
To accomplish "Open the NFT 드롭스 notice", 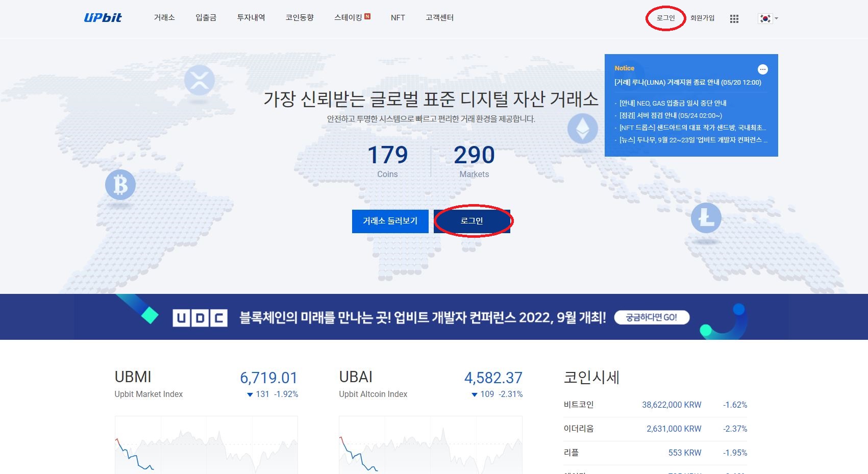I will coord(693,128).
